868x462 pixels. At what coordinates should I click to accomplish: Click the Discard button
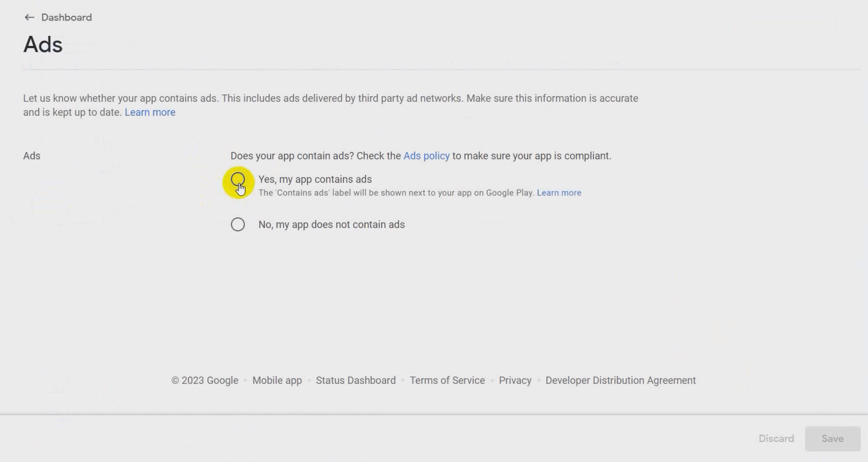tap(776, 439)
